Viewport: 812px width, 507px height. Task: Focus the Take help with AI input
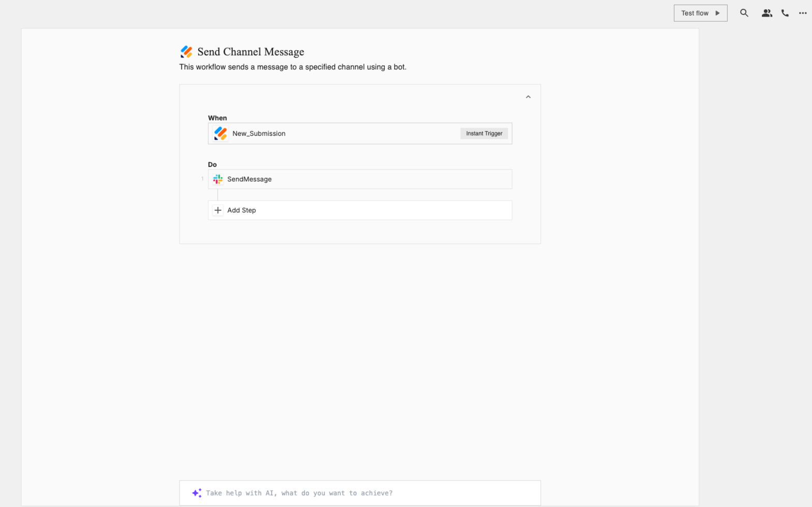pos(362,493)
